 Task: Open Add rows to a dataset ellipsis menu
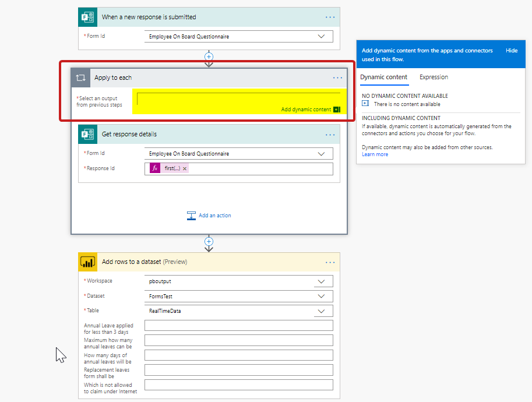(330, 262)
